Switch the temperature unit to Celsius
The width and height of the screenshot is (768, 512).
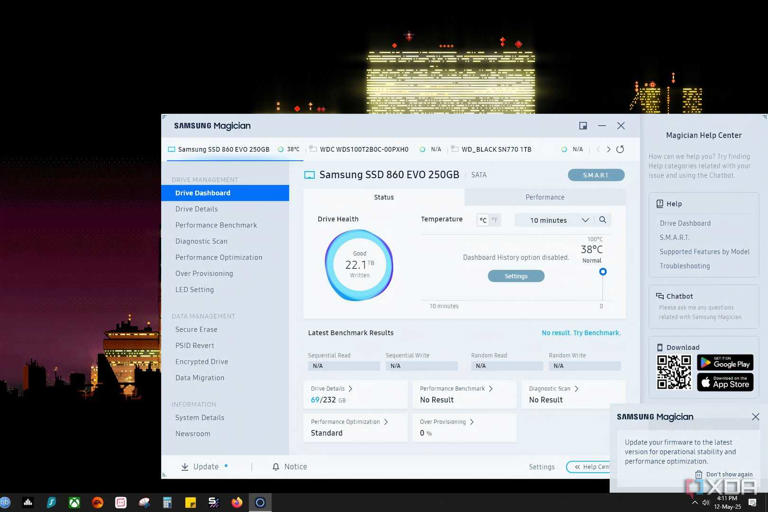[x=483, y=220]
